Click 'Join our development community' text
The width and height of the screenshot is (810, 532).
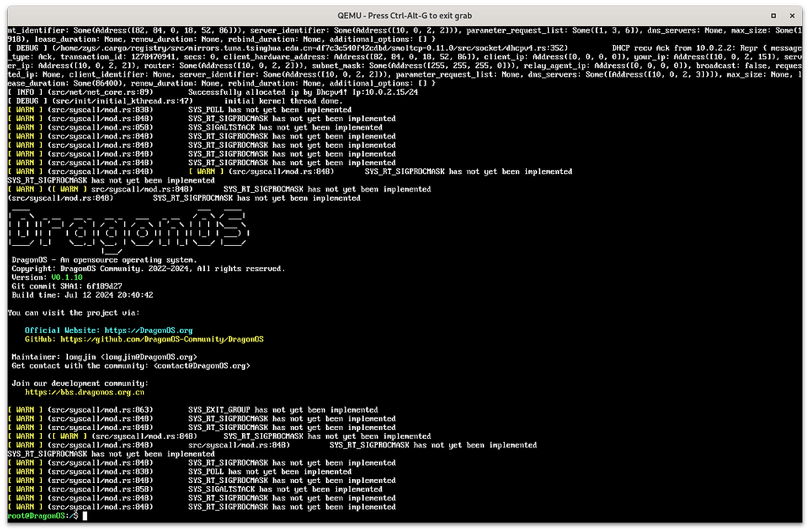69,383
